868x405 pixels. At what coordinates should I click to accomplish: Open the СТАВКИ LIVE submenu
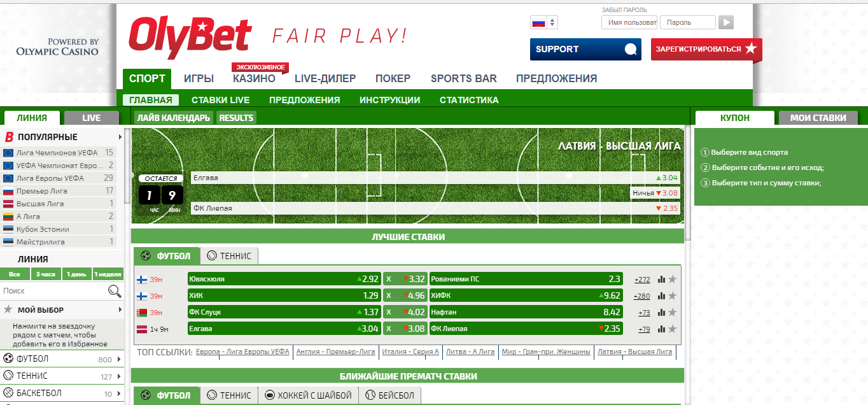click(220, 100)
